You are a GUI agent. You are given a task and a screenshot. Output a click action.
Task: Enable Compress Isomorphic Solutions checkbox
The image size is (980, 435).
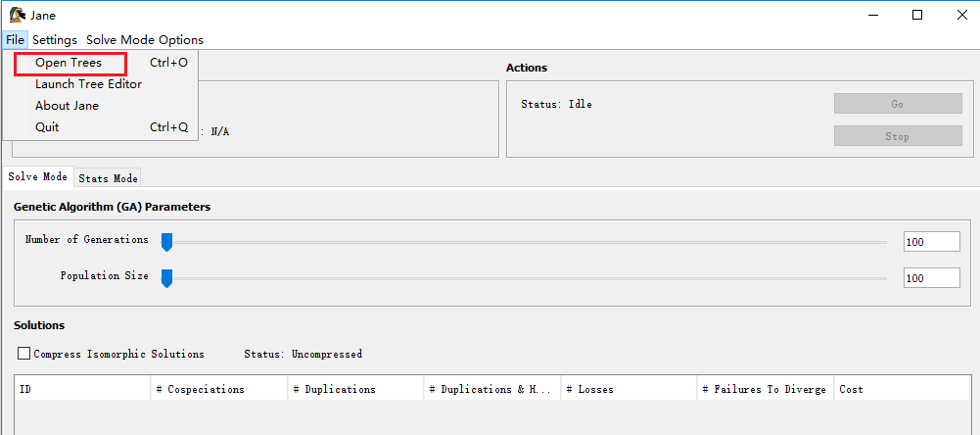click(x=23, y=354)
